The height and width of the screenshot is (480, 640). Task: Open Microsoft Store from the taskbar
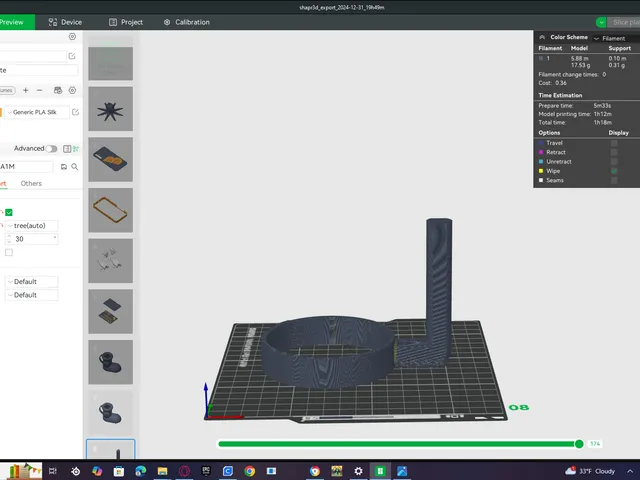[119, 471]
